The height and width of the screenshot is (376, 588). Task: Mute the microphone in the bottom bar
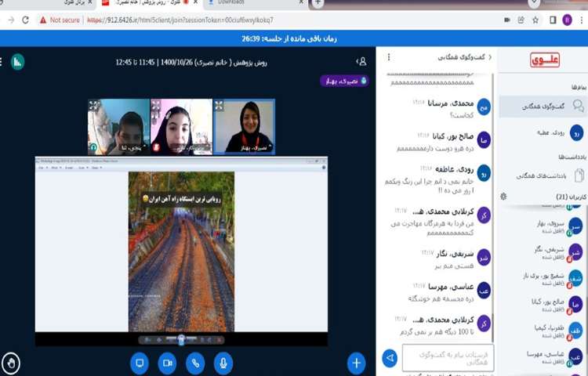click(223, 363)
